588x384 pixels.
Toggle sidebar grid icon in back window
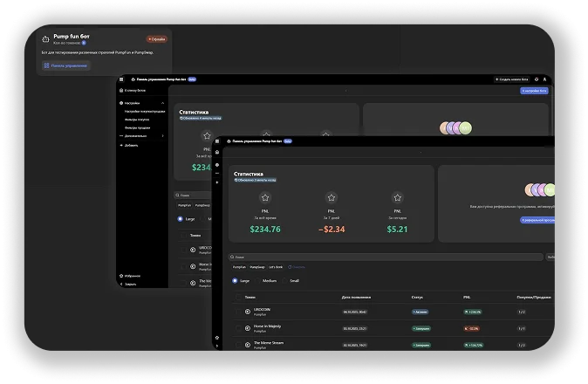tap(121, 79)
